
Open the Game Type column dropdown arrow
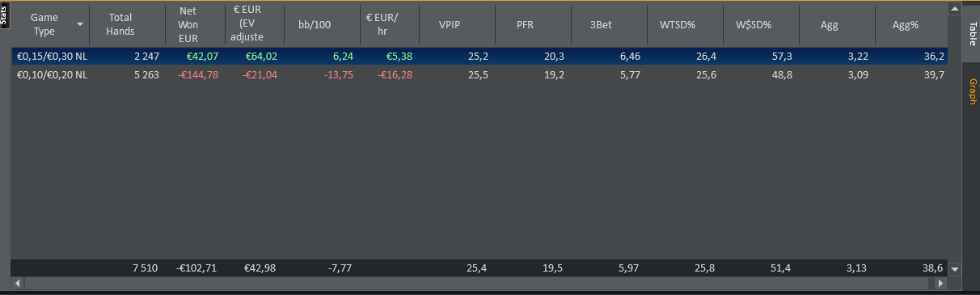click(x=79, y=24)
